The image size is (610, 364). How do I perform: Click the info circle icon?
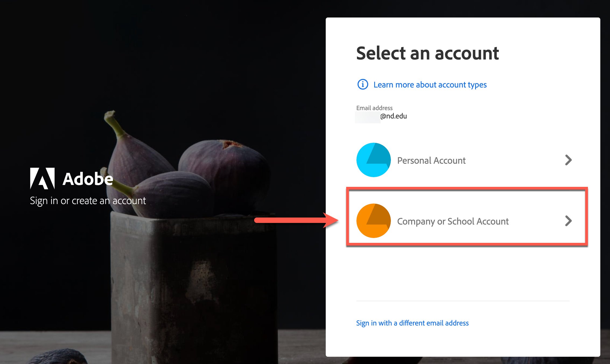click(x=363, y=85)
